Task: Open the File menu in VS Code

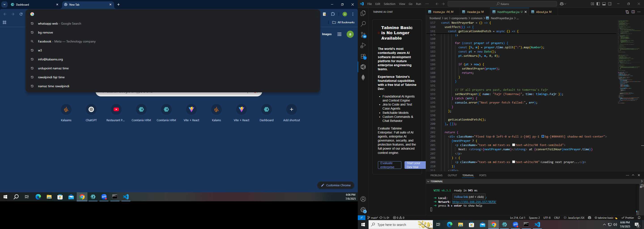Action: click(x=369, y=4)
